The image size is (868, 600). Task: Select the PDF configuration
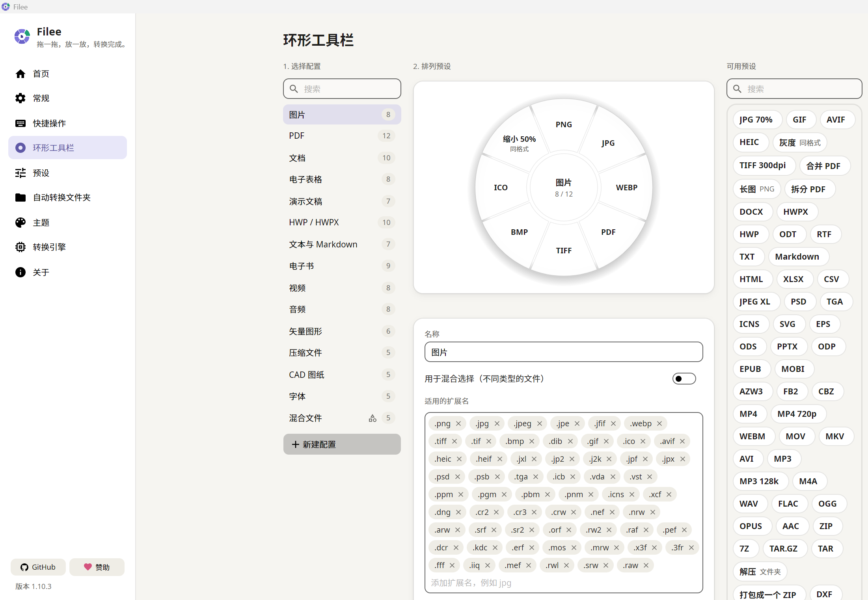342,136
